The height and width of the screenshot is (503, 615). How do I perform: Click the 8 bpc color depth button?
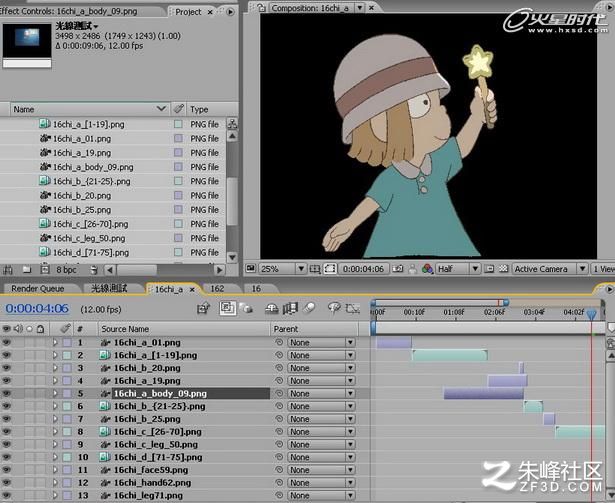(66, 270)
